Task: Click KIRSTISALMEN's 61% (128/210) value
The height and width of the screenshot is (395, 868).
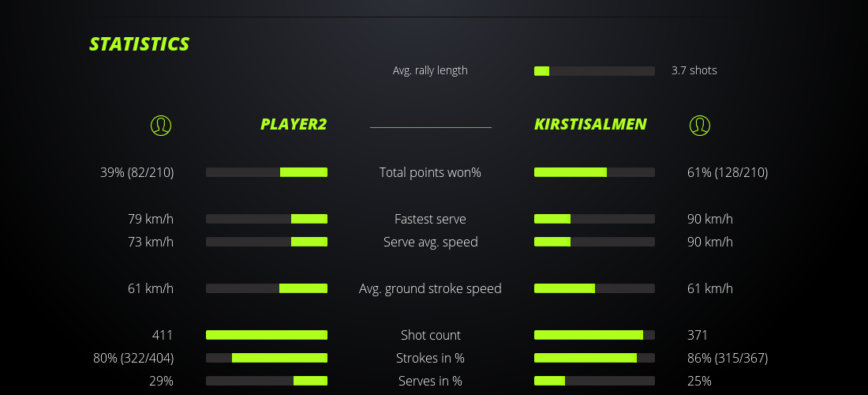Action: (727, 172)
